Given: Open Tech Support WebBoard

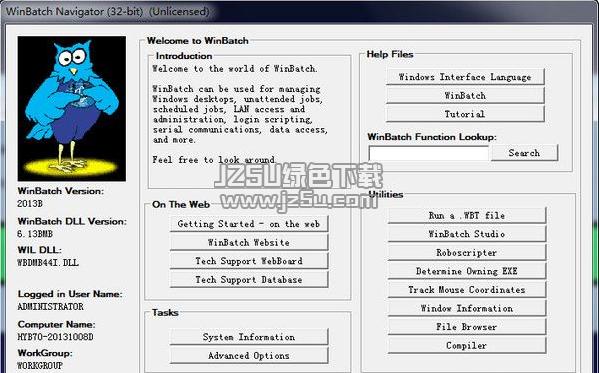Looking at the screenshot, I should (249, 261).
